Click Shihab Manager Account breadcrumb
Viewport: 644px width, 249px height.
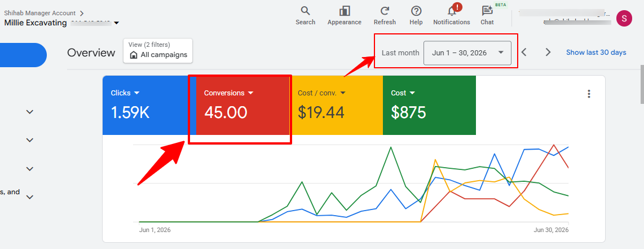[x=40, y=13]
